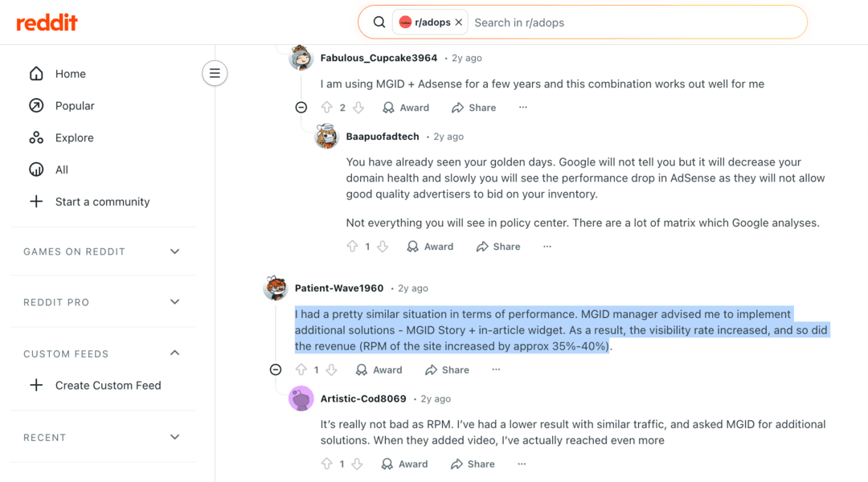Open the sidebar collapse menu button
868x482 pixels.
pos(215,73)
